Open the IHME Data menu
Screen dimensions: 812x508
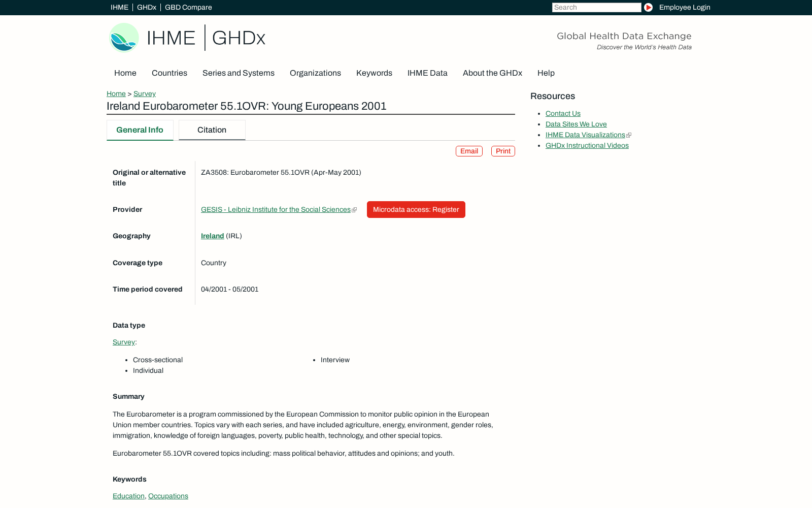[427, 73]
